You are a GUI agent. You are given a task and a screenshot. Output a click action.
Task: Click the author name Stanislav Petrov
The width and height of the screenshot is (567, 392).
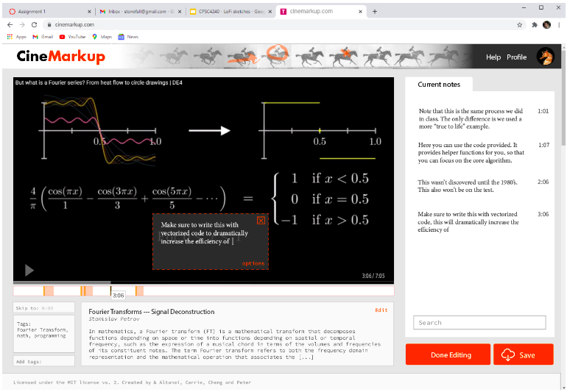[x=114, y=318]
